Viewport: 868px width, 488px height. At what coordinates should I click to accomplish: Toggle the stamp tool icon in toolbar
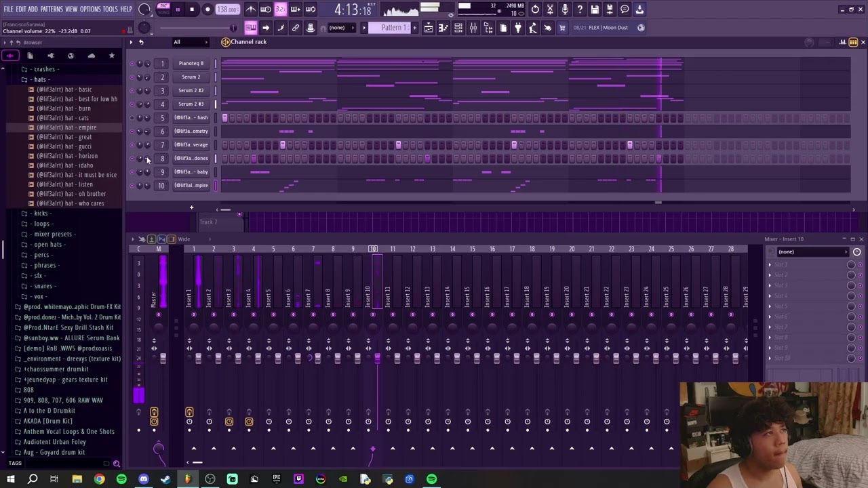click(x=311, y=28)
